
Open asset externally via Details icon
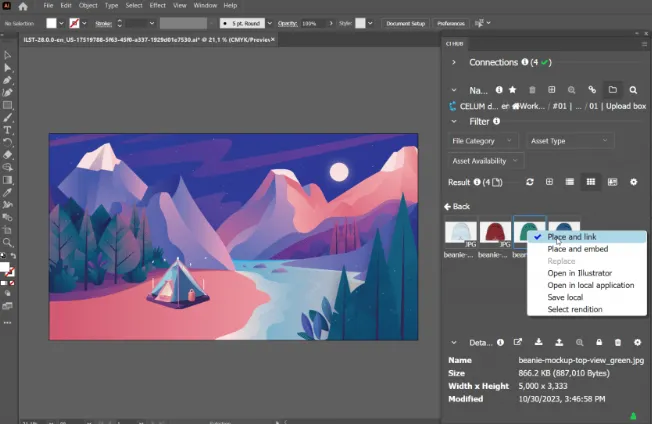point(518,342)
